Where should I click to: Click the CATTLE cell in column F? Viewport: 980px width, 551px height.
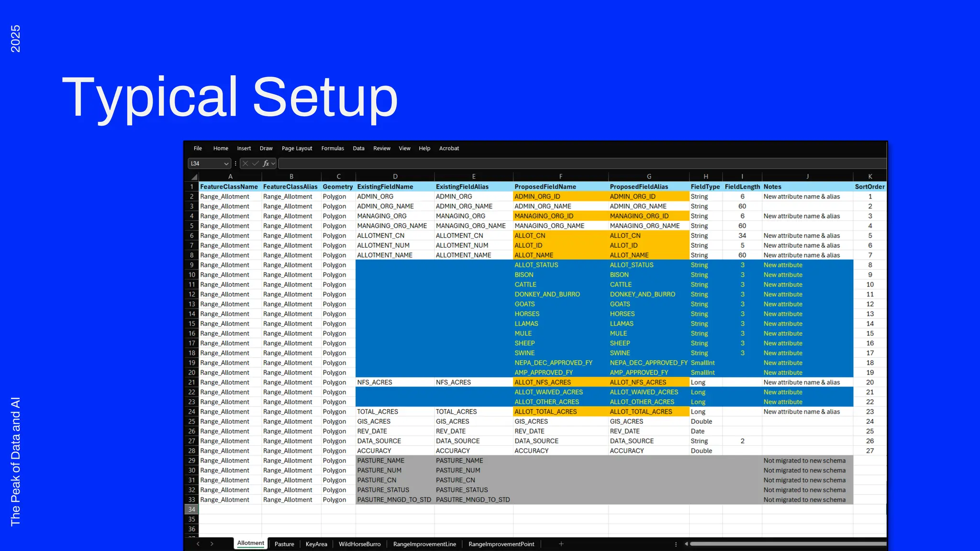coord(560,285)
